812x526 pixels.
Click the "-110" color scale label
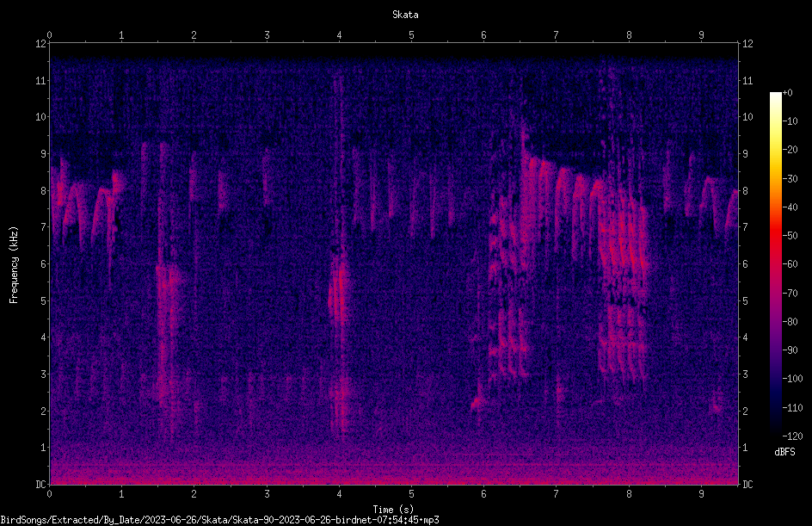click(x=792, y=408)
